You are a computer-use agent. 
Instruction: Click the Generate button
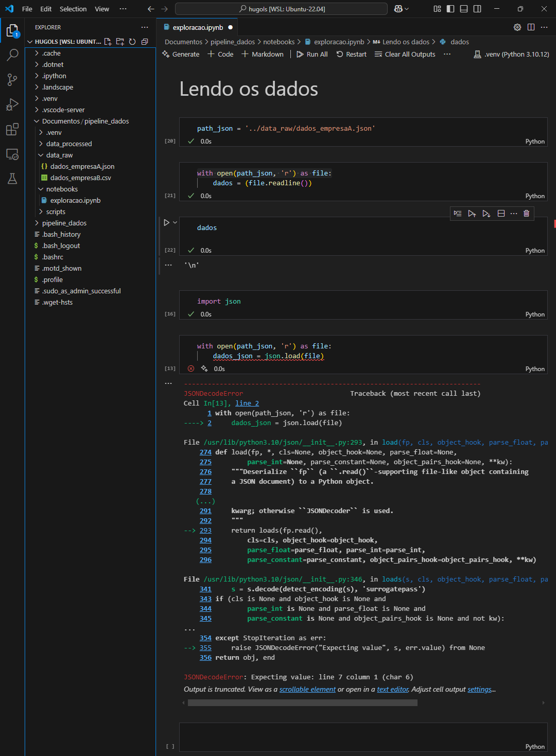[x=181, y=54]
